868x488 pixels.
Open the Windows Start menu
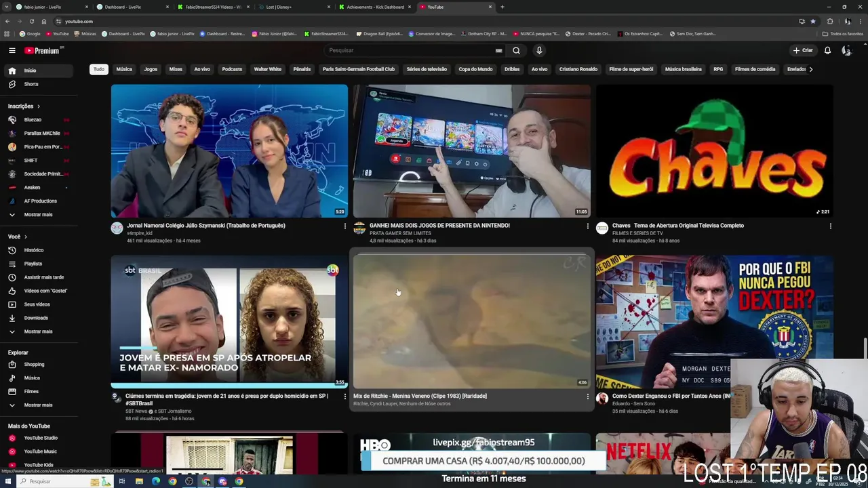[x=7, y=481]
